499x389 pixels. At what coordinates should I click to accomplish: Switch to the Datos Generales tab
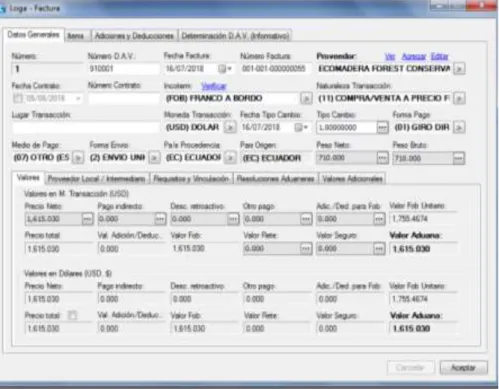(x=33, y=35)
